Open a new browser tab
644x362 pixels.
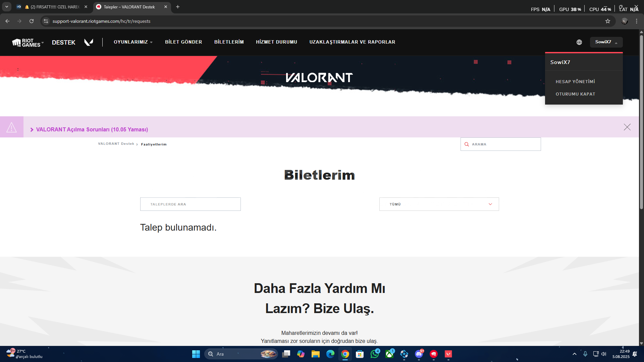tap(178, 7)
